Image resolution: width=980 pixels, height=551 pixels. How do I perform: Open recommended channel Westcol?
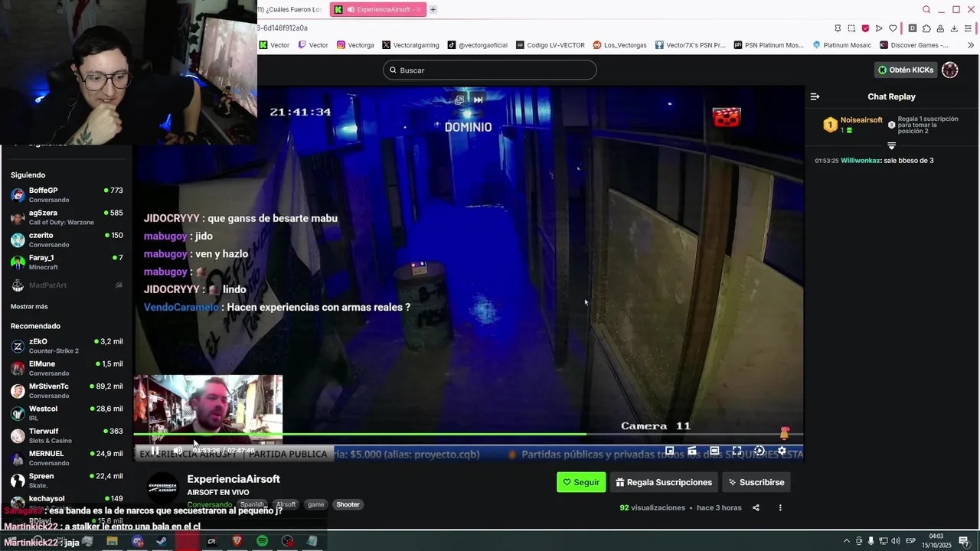67,413
